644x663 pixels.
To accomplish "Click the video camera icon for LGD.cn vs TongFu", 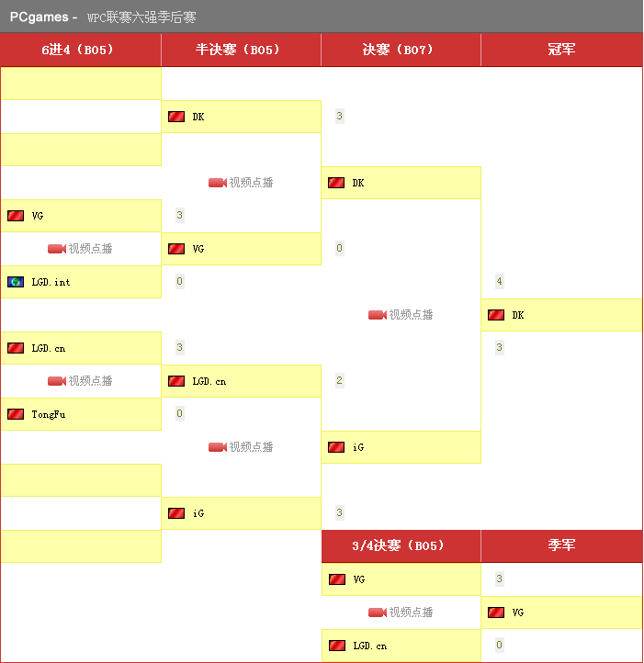I will point(57,381).
